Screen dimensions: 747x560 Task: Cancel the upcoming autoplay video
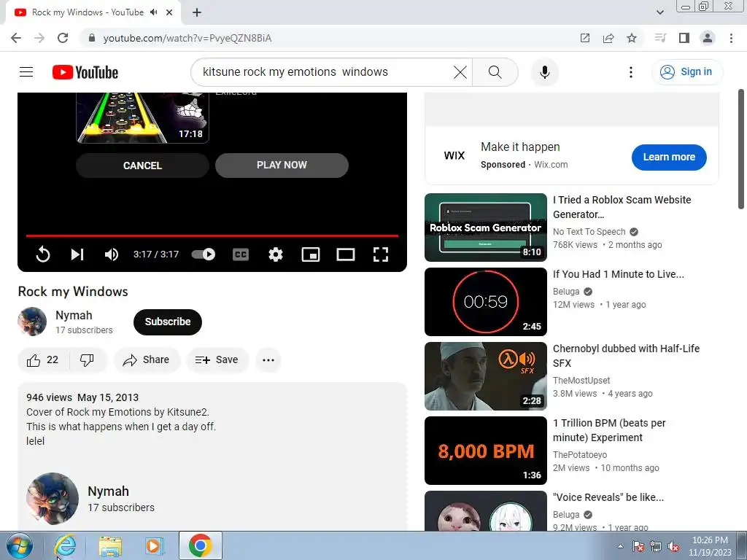[142, 166]
